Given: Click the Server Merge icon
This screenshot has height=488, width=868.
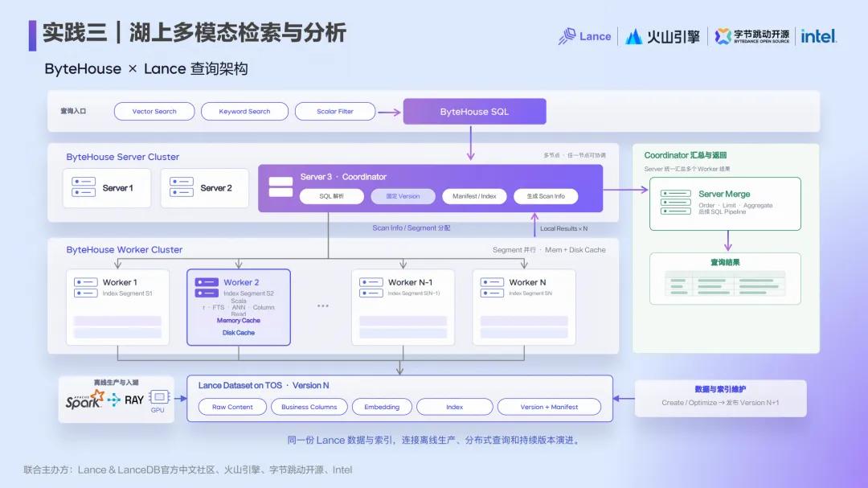Looking at the screenshot, I should pos(675,202).
